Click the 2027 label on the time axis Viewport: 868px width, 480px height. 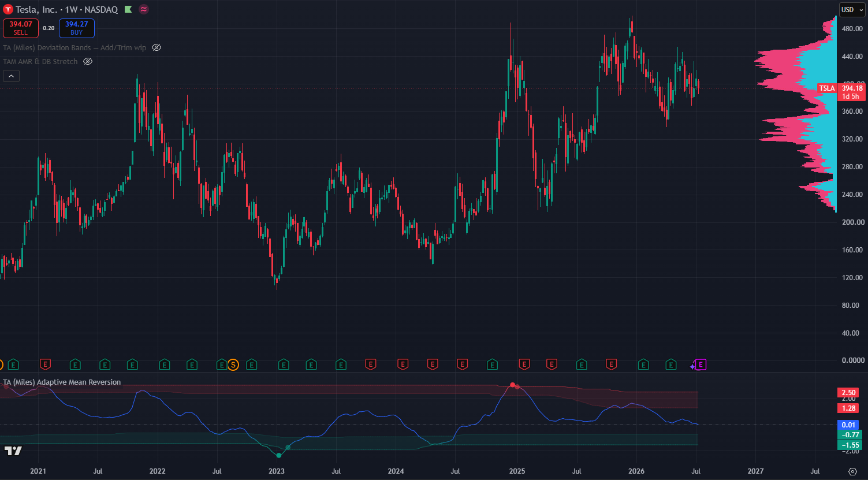click(x=755, y=471)
